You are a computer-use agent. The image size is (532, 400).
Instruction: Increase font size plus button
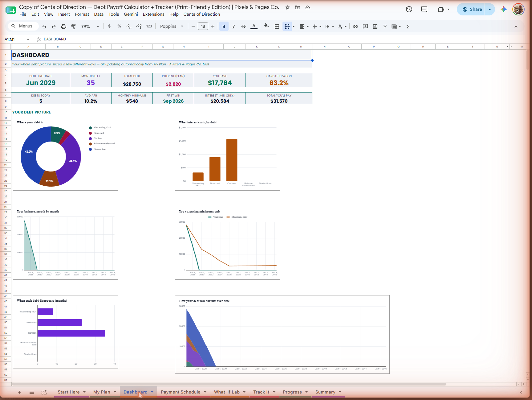(x=213, y=27)
